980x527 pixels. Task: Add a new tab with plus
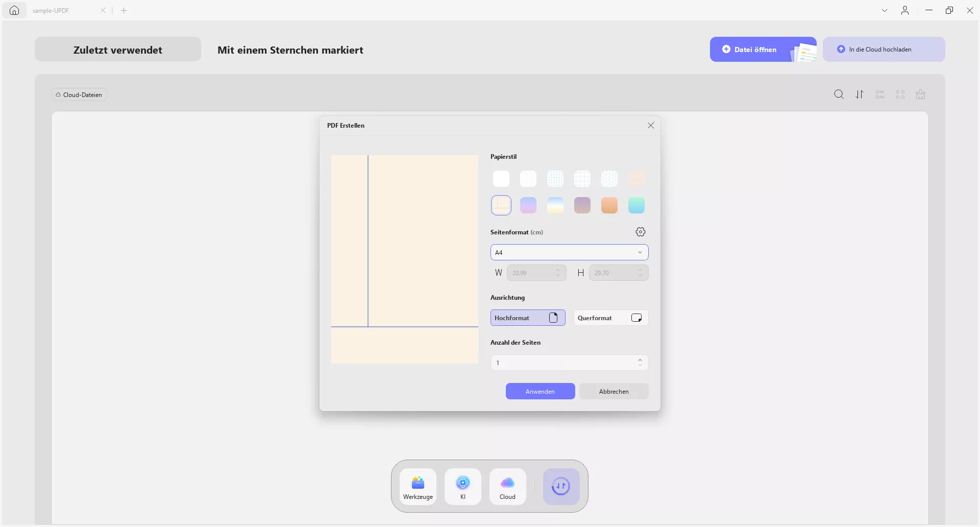coord(124,10)
